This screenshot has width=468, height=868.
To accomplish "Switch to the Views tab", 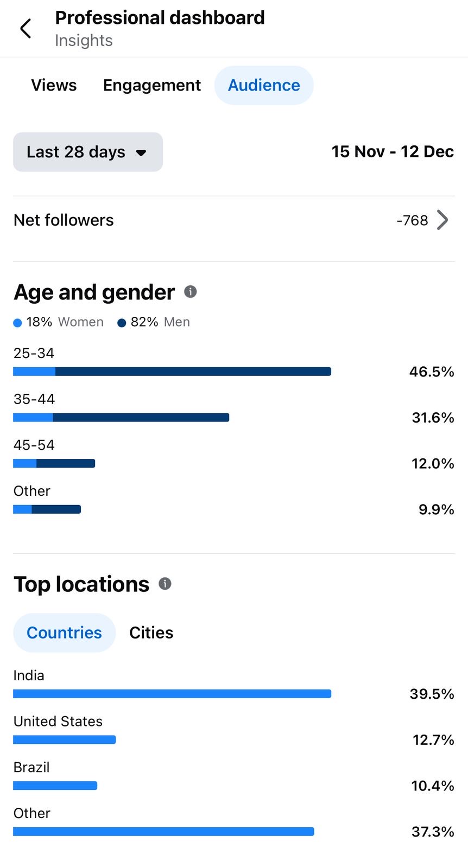I will coord(54,85).
